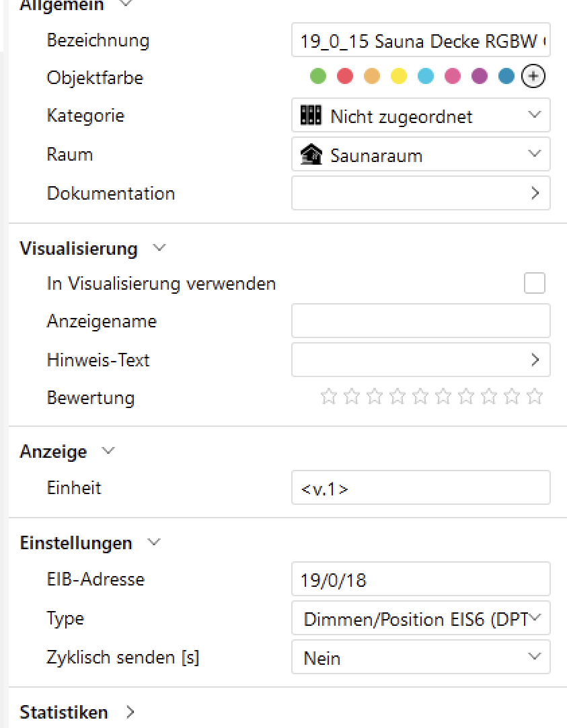Click the binder icon beside Nicht zugeordnet
The image size is (567, 728).
311,116
